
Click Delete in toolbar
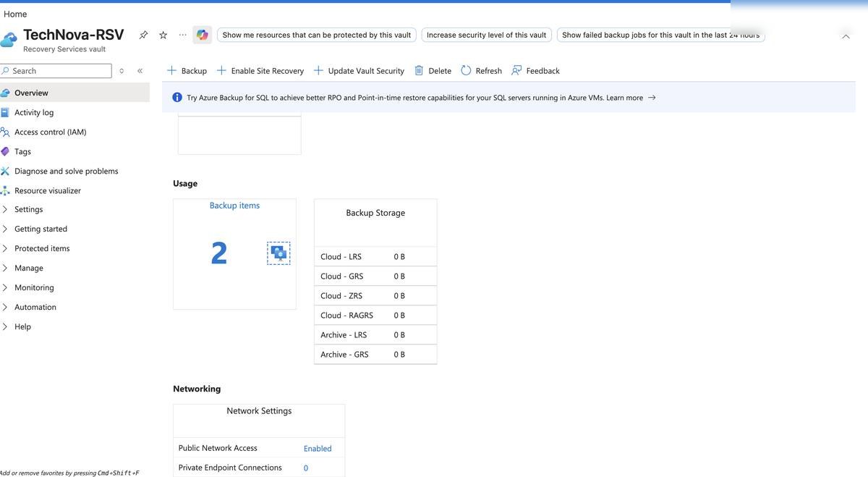click(x=433, y=70)
